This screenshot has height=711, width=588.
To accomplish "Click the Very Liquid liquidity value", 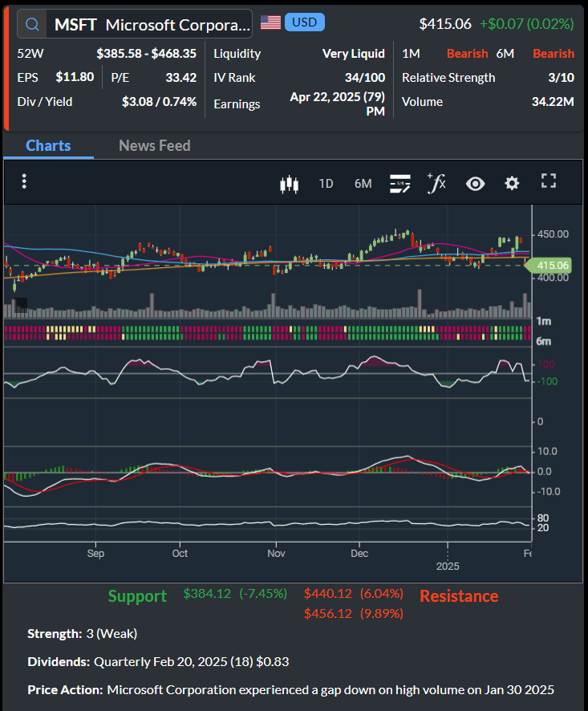I will coord(354,54).
